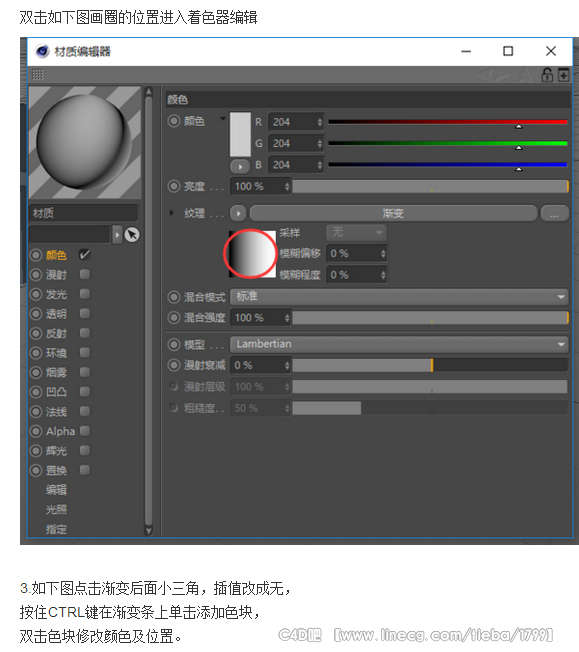The width and height of the screenshot is (579, 652).
Task: Open the 采样 dropdown
Action: (356, 232)
